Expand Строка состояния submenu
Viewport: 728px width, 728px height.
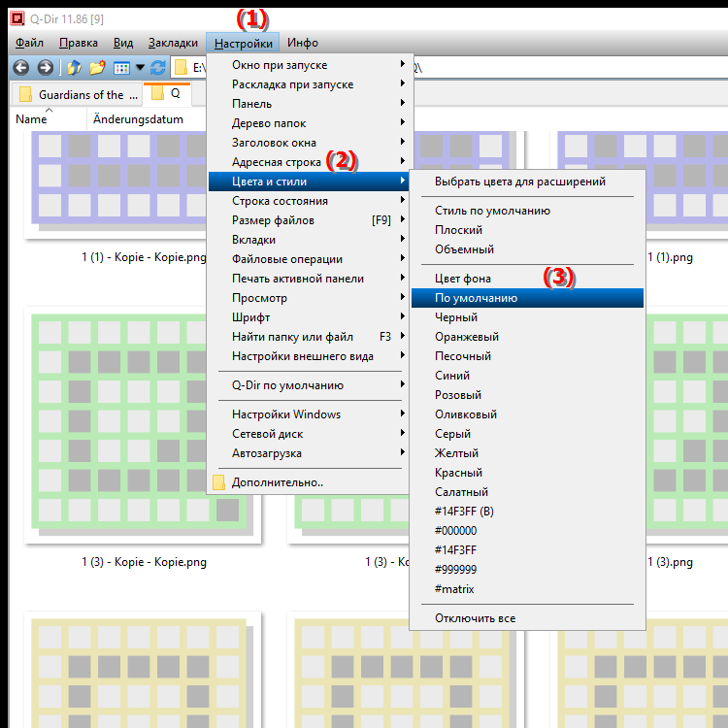point(309,201)
